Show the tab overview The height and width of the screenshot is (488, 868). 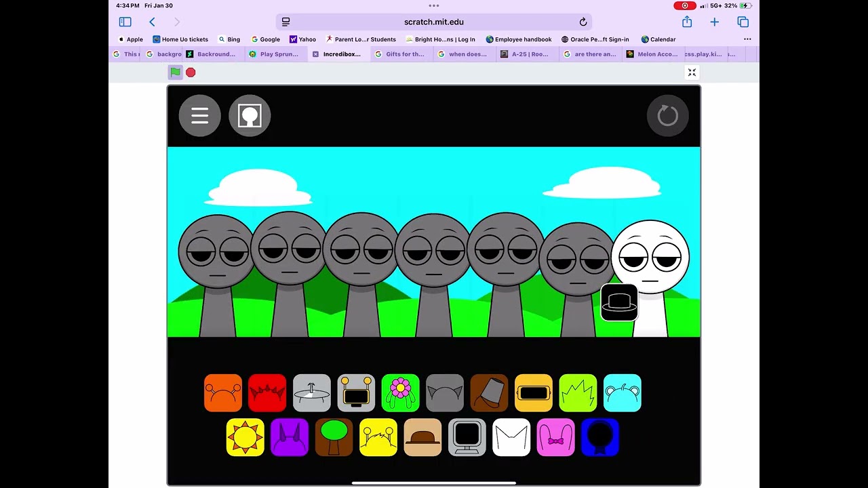click(x=743, y=22)
